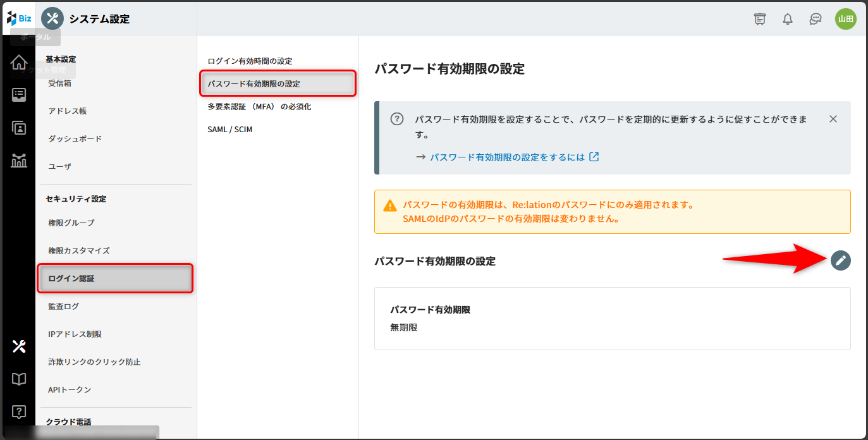Viewport: 868px width, 440px height.
Task: Open IPアドレス制限 settings in sidebar
Action: click(x=75, y=334)
